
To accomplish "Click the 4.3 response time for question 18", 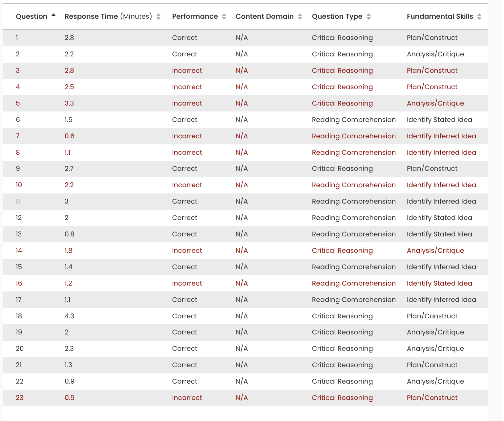I will 69,316.
